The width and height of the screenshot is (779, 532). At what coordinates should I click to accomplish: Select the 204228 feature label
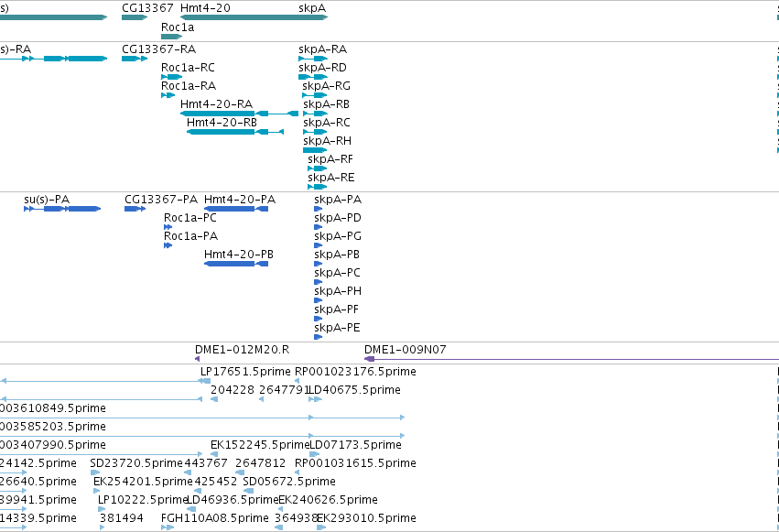click(x=232, y=390)
